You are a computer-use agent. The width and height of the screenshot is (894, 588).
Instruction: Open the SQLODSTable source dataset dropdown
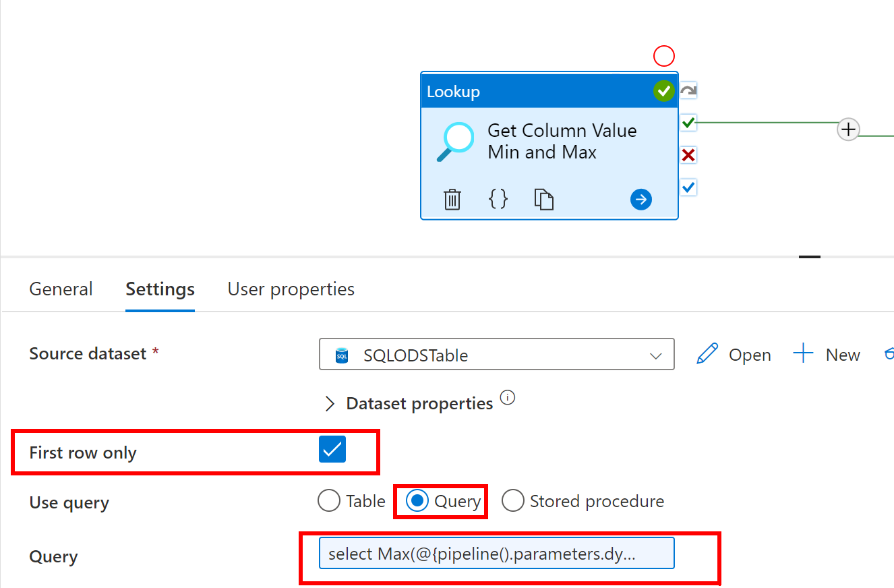(496, 355)
